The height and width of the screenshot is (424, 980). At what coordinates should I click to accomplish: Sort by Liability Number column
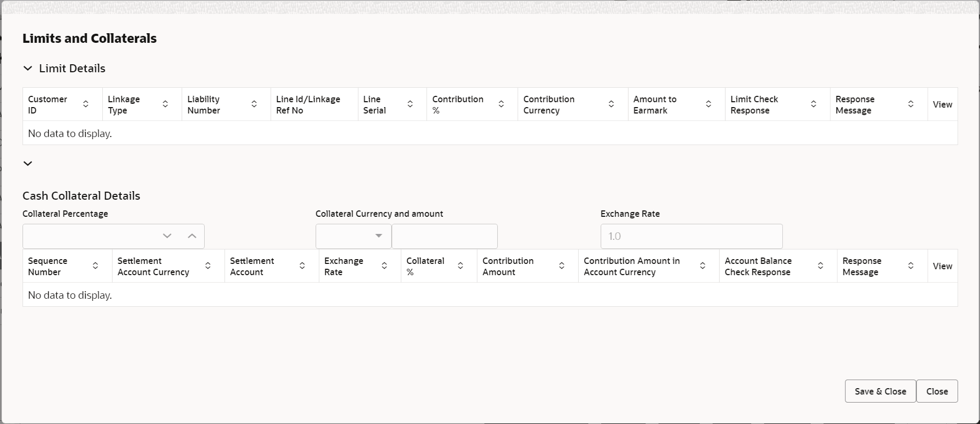tap(254, 104)
